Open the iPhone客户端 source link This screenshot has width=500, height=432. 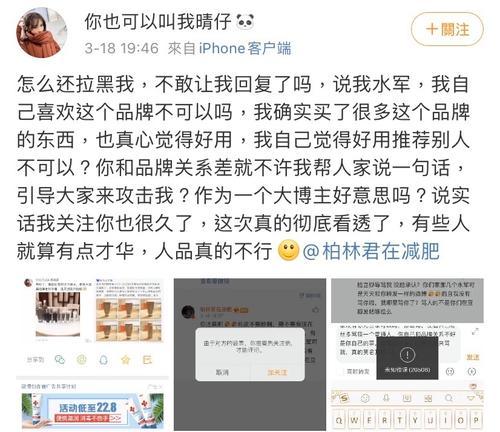pos(245,48)
